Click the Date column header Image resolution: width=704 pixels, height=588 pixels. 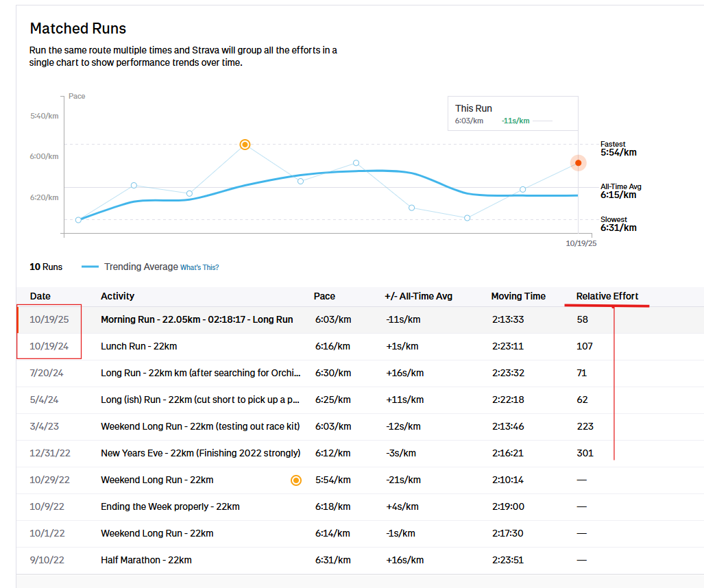point(40,296)
